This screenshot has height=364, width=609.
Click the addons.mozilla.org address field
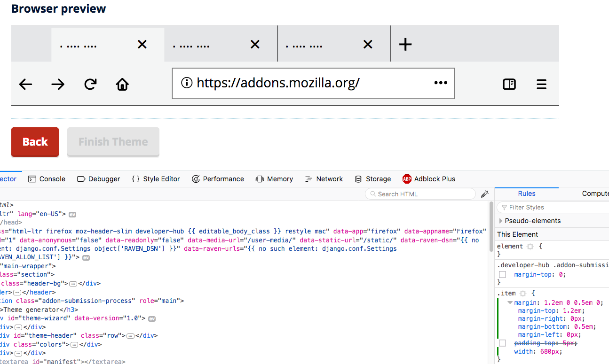(313, 84)
